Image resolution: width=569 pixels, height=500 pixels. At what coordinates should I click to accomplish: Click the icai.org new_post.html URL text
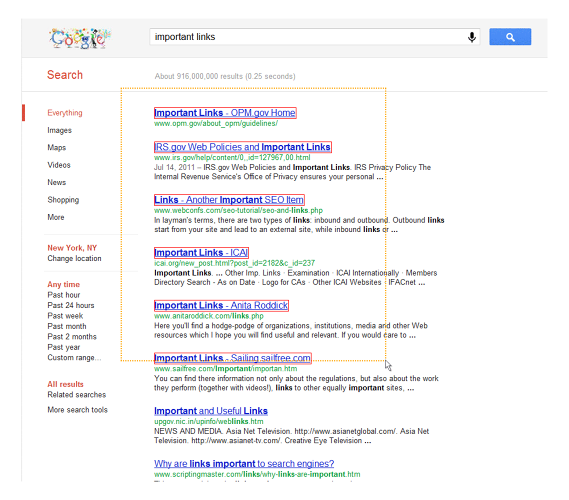tap(234, 263)
